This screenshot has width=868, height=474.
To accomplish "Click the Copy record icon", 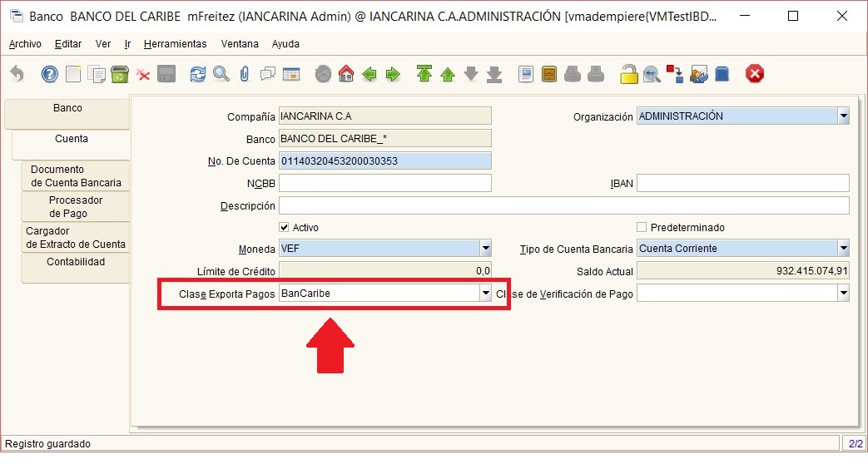I will (x=97, y=73).
